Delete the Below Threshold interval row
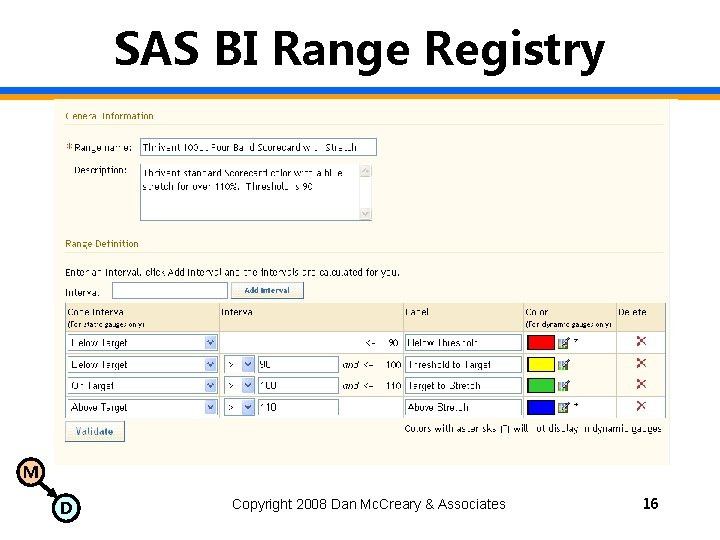Screen dimensions: 720x540 click(x=641, y=341)
